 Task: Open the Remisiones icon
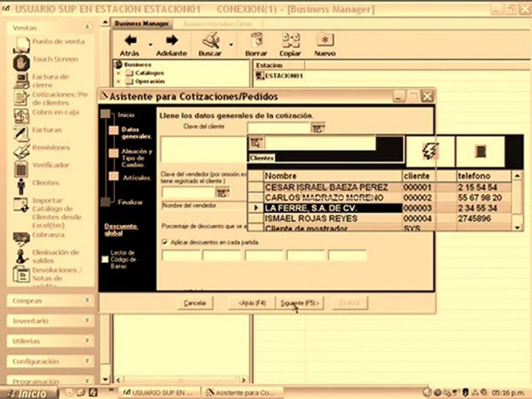click(x=22, y=151)
